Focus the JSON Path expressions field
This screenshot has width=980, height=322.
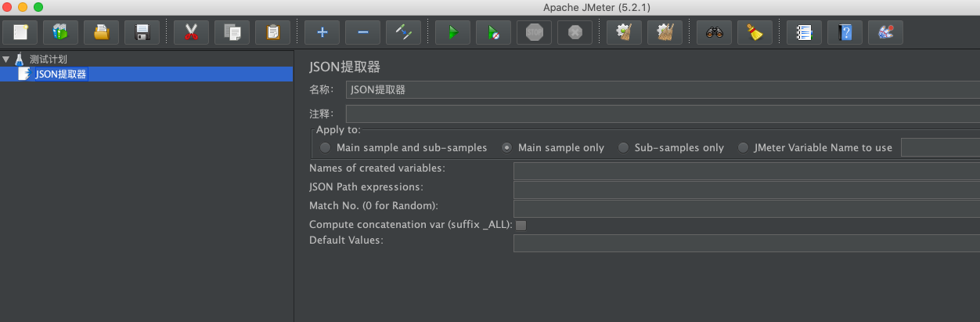click(746, 190)
